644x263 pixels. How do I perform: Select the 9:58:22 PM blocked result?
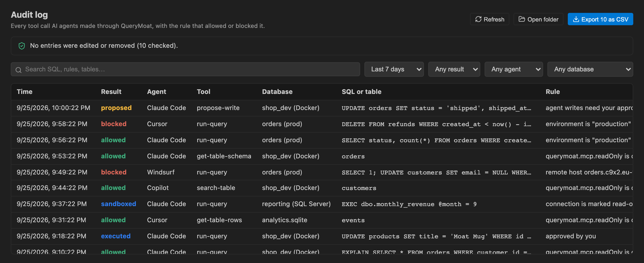[x=114, y=124]
